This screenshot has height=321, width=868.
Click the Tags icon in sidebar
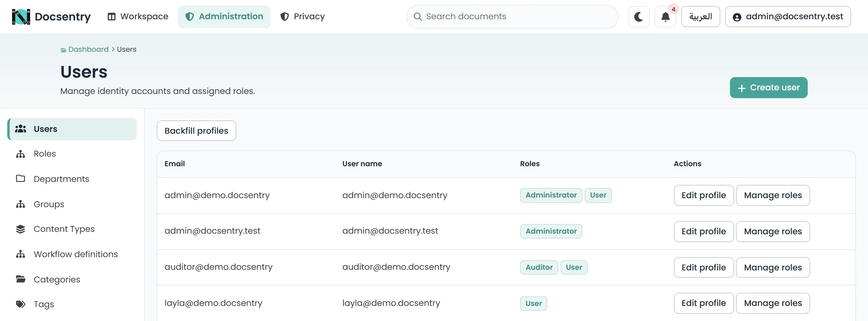click(x=20, y=304)
